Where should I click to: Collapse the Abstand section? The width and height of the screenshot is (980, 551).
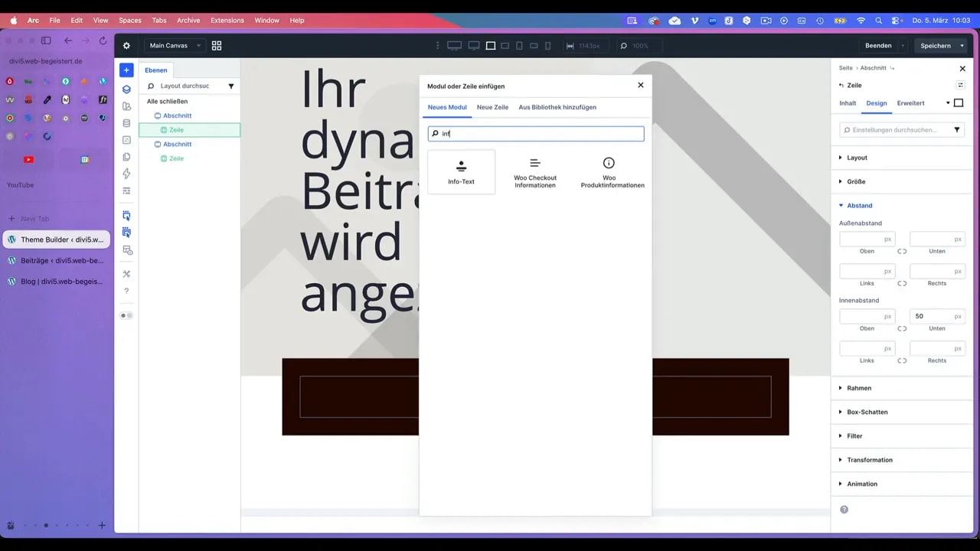coord(859,205)
